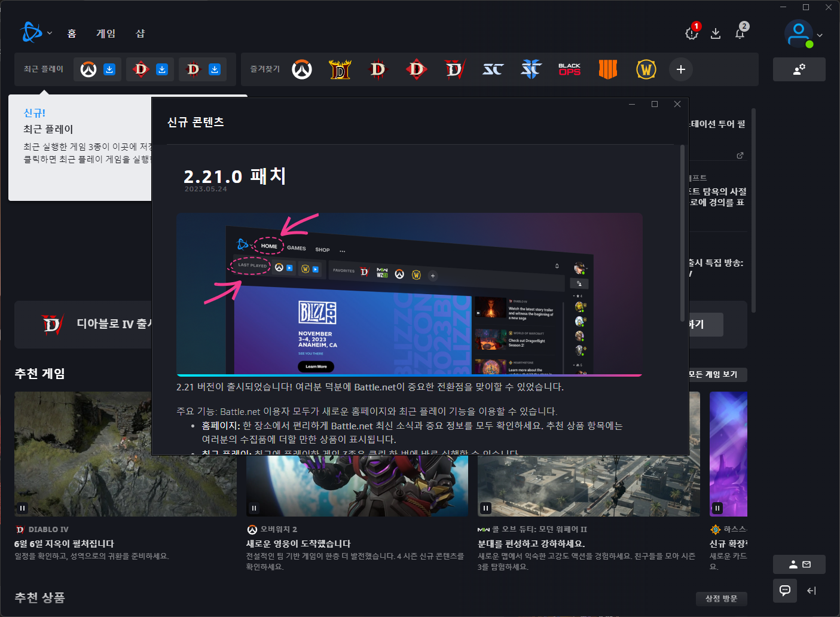The height and width of the screenshot is (617, 840).
Task: Select the flaming Diablo II favorite icon
Action: tap(340, 69)
